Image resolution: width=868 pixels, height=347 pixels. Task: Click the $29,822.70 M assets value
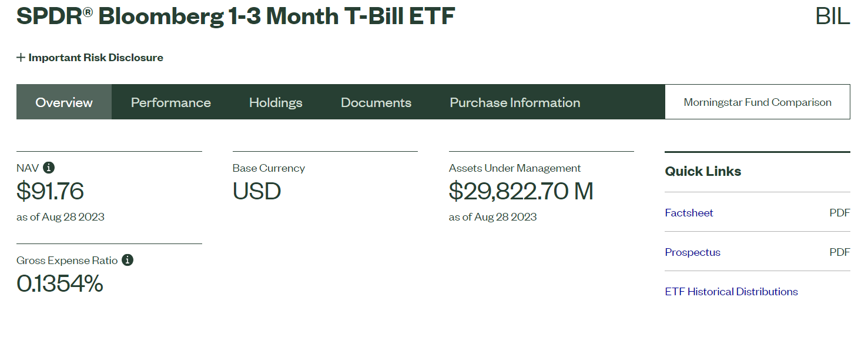tap(521, 191)
